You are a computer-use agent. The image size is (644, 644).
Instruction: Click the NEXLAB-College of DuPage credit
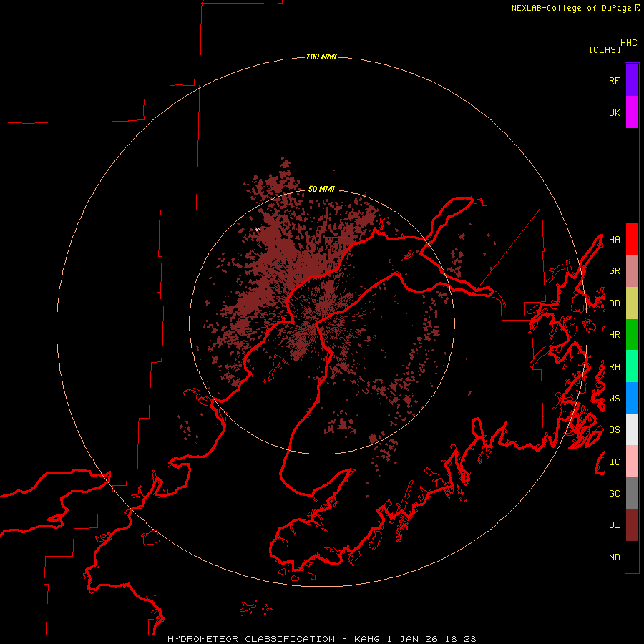tap(571, 8)
